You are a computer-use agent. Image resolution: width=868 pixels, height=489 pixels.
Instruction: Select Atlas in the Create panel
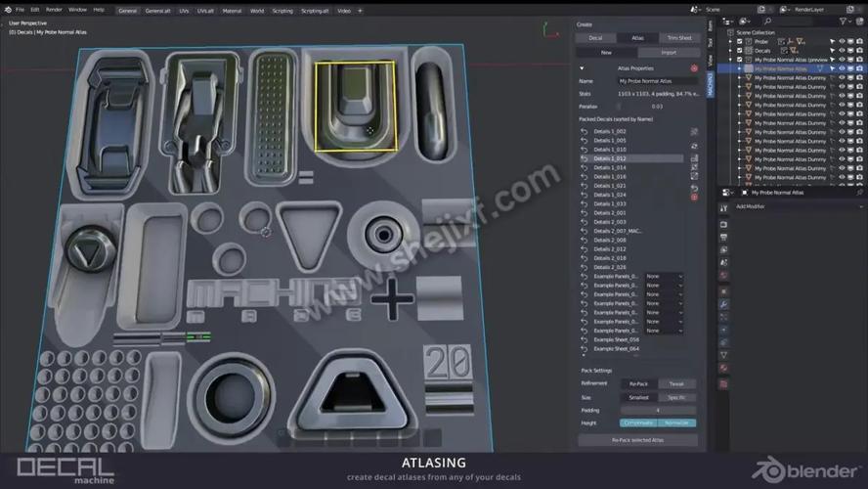(x=637, y=38)
